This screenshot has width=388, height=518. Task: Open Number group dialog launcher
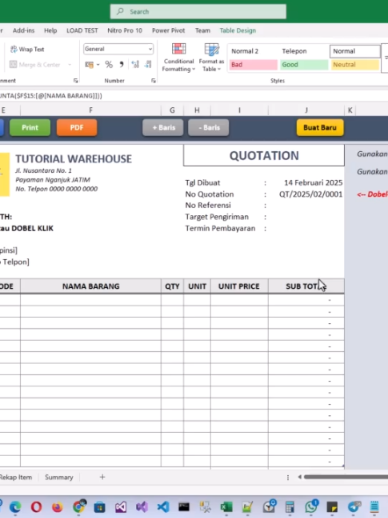[153, 80]
